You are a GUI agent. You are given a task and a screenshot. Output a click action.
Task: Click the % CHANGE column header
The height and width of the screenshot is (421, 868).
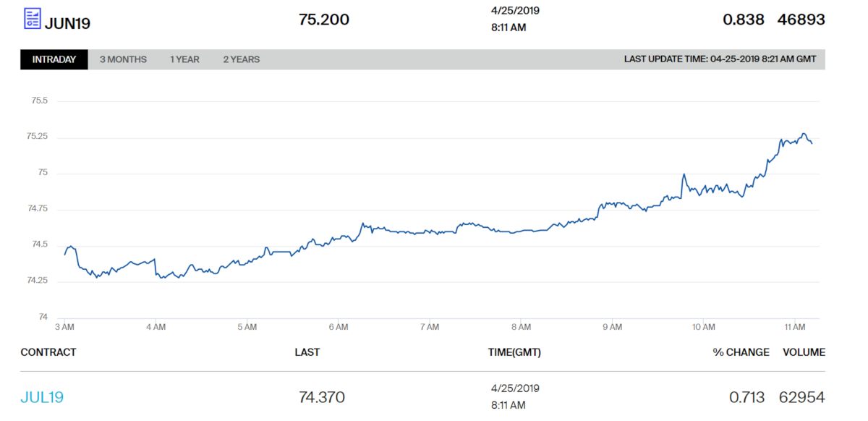coord(741,352)
